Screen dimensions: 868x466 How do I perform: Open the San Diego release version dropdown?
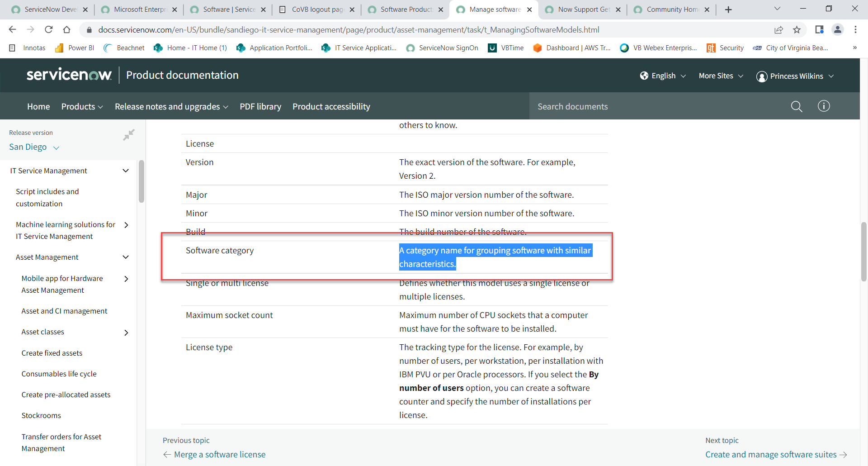pos(34,147)
